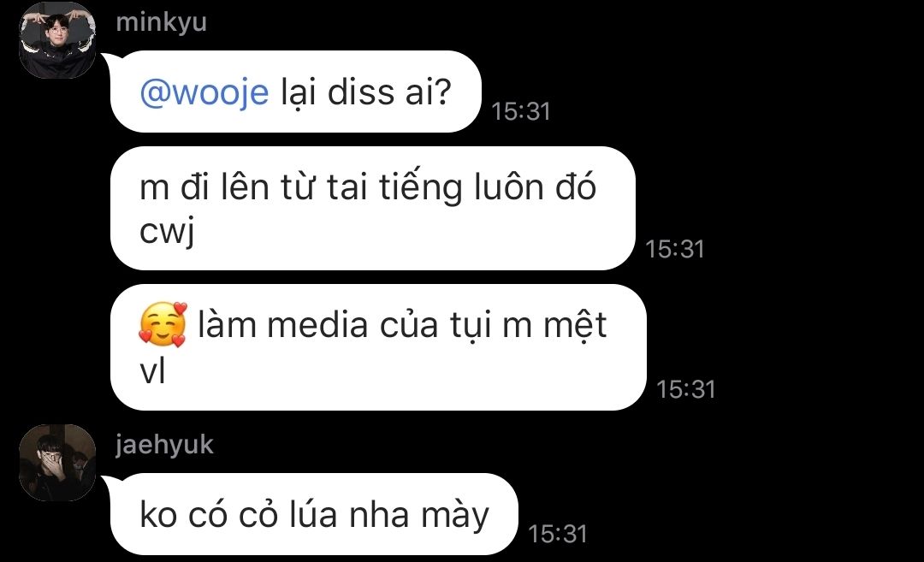Tap the timestamp beside the media message
This screenshot has height=562, width=924.
click(686, 389)
